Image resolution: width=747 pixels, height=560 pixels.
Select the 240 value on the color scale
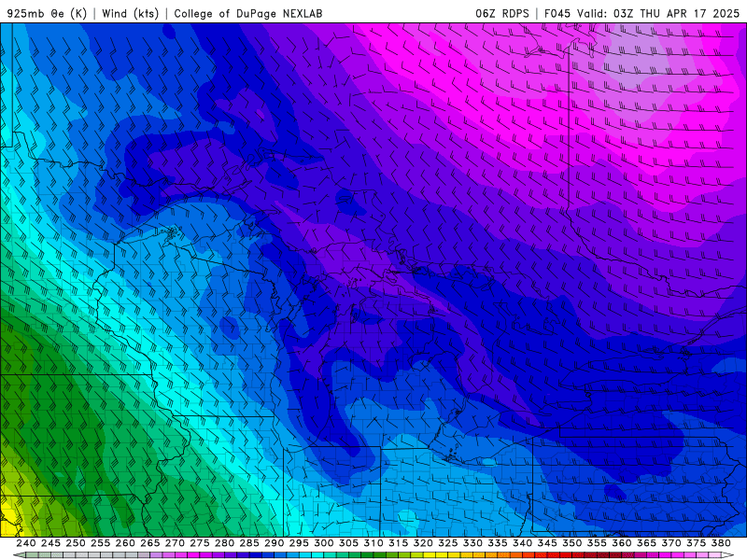pyautogui.click(x=26, y=543)
